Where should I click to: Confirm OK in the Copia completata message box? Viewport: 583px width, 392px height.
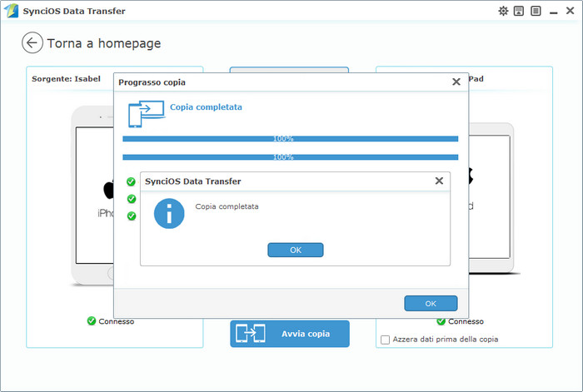pyautogui.click(x=296, y=250)
